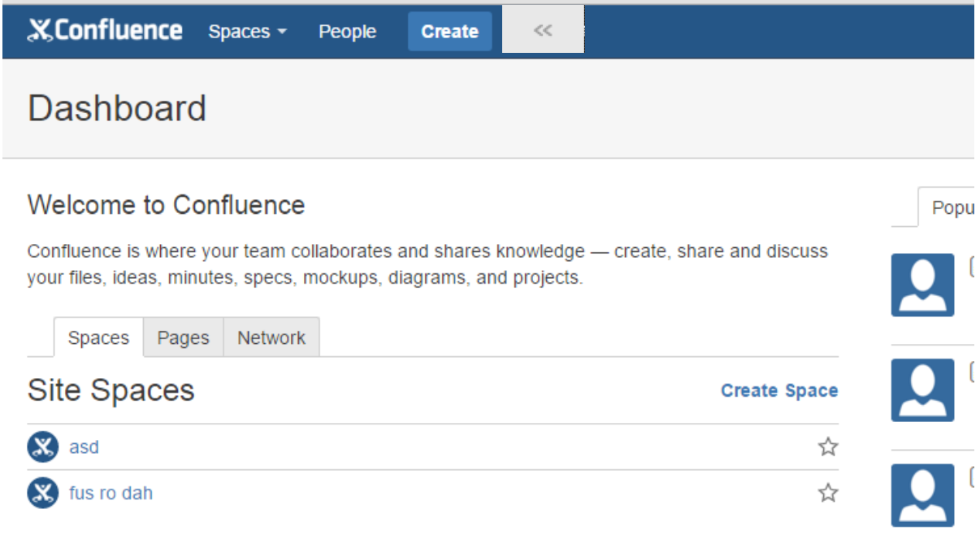This screenshot has height=553, width=980.
Task: Switch to the Spaces tab
Action: tap(98, 337)
